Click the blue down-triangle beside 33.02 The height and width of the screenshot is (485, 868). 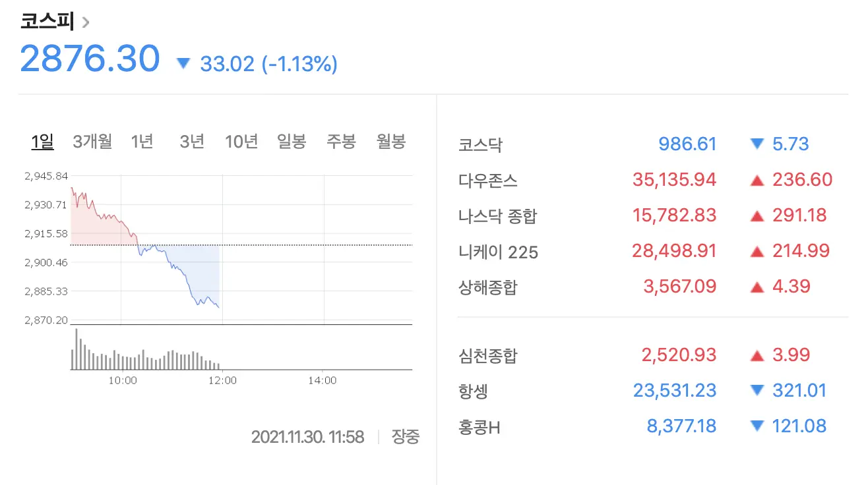tap(183, 64)
